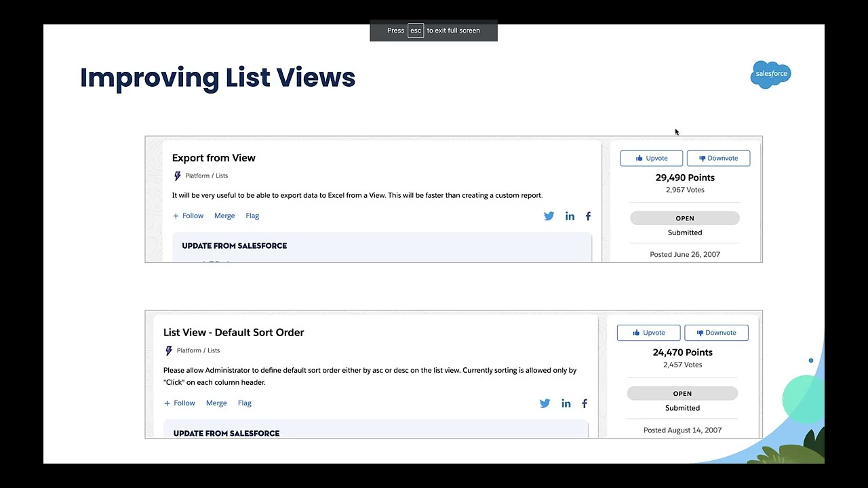The height and width of the screenshot is (488, 868).
Task: Click OPEN status pill on Export from View
Action: point(685,218)
